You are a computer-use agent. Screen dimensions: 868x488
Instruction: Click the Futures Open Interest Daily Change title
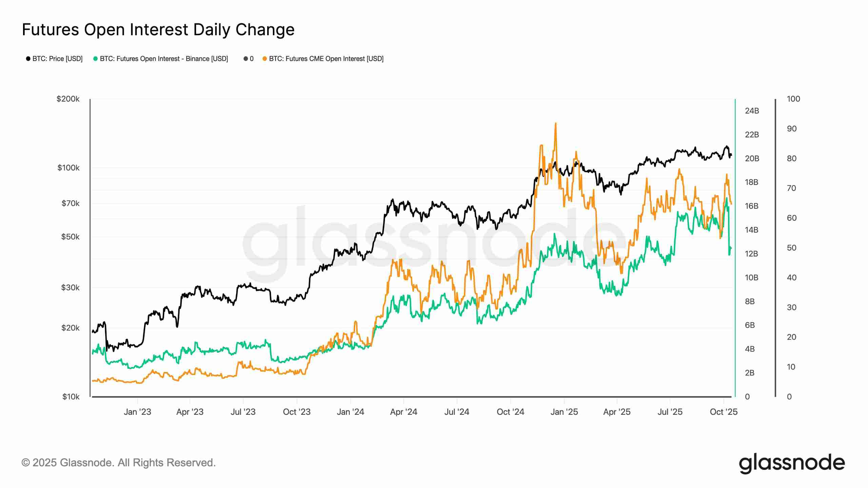coord(158,29)
